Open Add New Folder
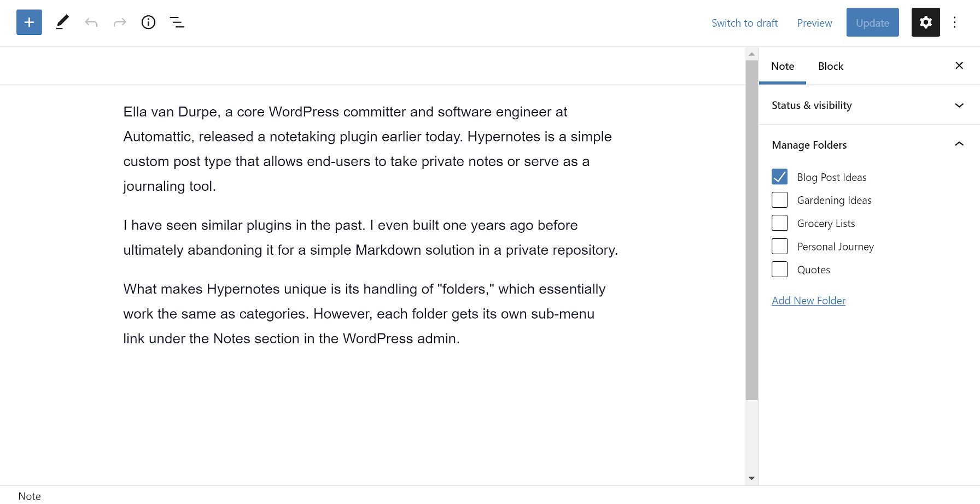This screenshot has height=504, width=980. pos(808,300)
